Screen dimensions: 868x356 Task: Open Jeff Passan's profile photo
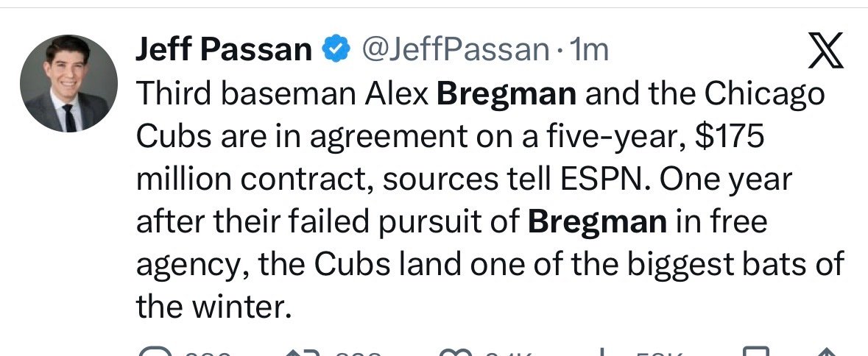69,83
